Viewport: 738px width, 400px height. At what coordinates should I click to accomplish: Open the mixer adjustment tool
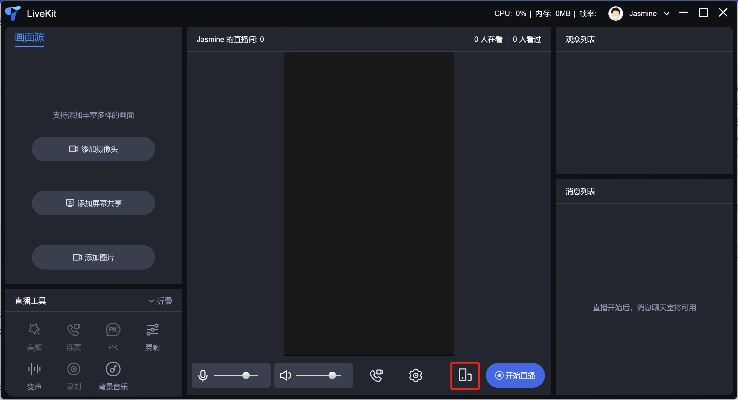152,331
